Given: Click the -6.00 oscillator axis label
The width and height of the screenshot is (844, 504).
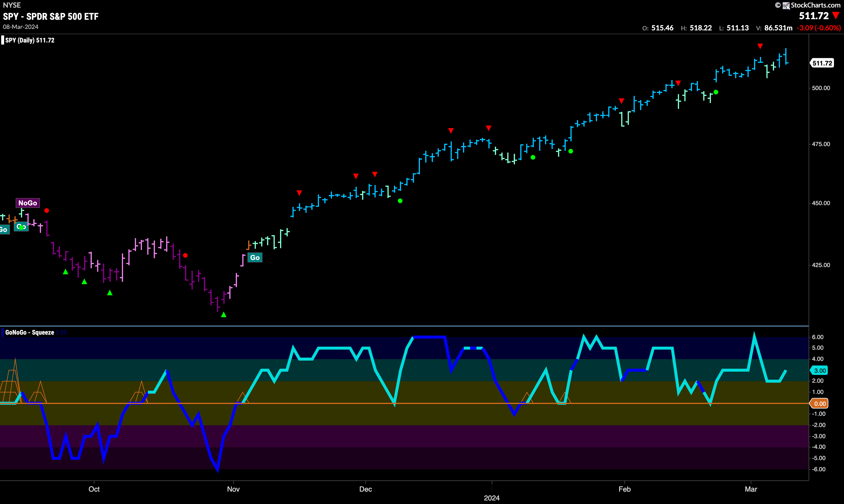Looking at the screenshot, I should pos(819,469).
